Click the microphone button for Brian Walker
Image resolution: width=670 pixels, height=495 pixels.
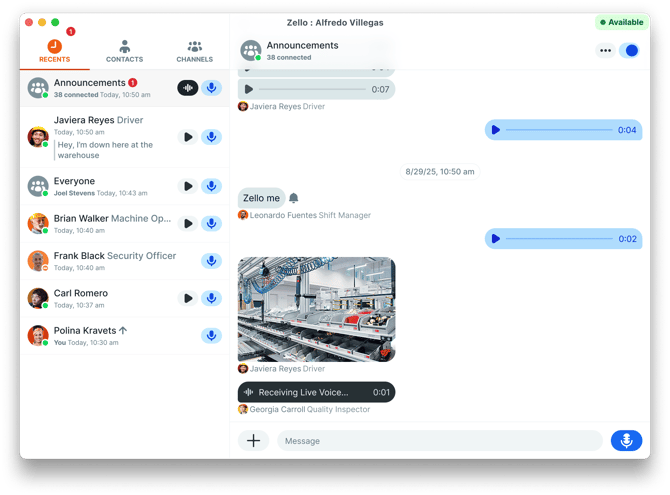tap(212, 224)
